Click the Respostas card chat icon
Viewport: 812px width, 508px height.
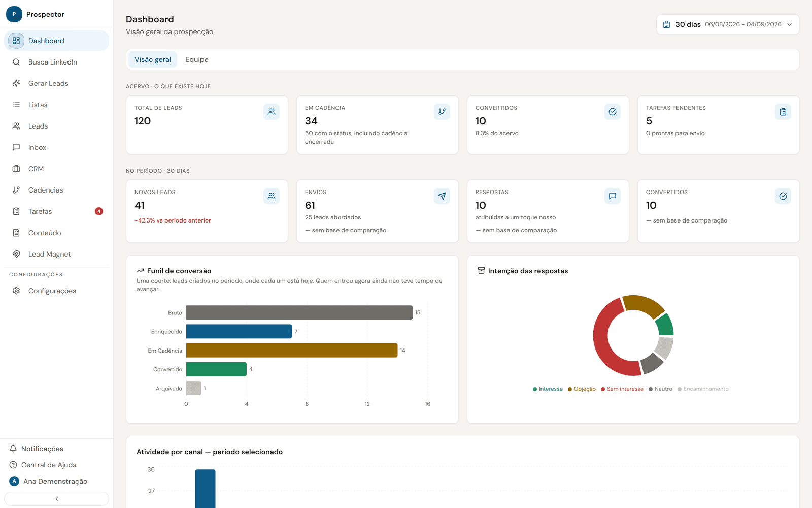coord(613,196)
